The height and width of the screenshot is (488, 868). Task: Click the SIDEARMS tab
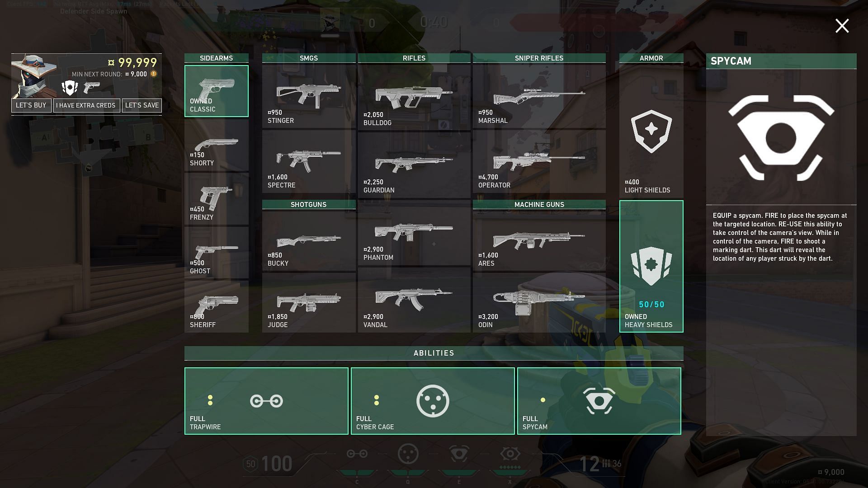[216, 58]
